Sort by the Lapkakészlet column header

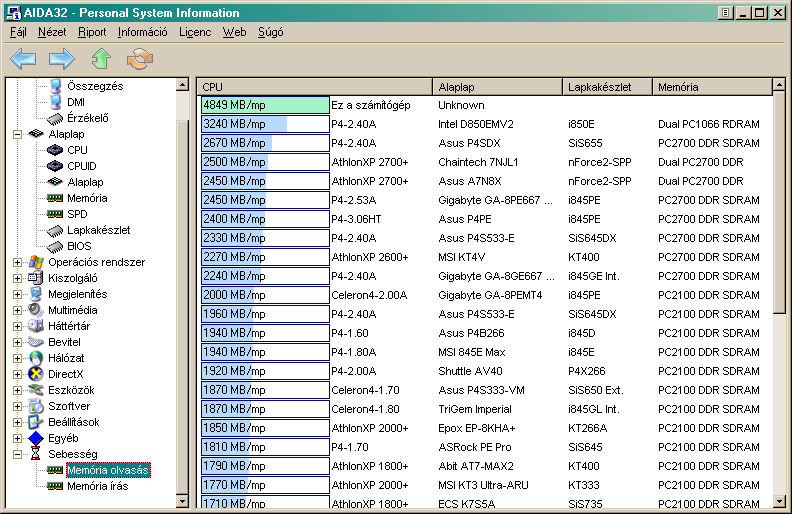607,87
